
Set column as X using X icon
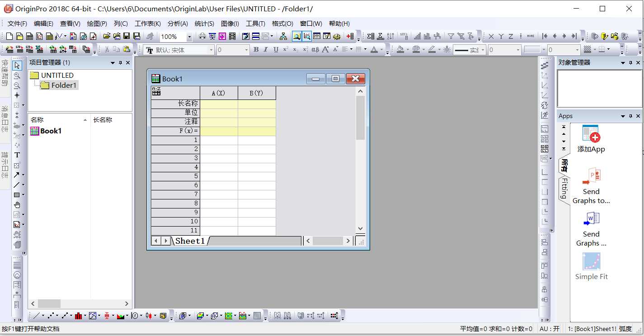(491, 36)
